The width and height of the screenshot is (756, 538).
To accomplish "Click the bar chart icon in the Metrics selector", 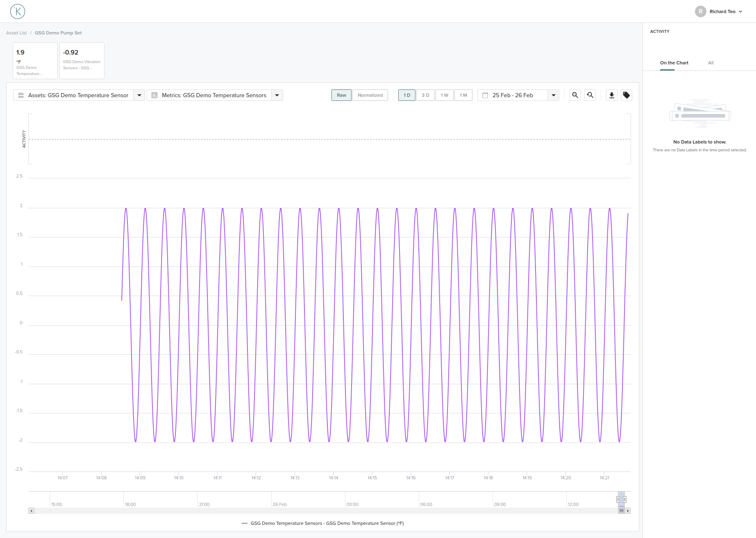I will point(154,95).
